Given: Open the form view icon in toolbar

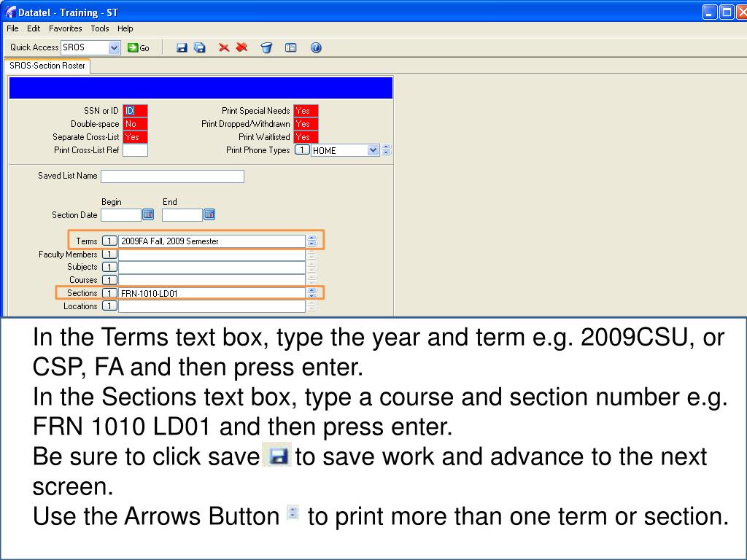Looking at the screenshot, I should tap(290, 47).
